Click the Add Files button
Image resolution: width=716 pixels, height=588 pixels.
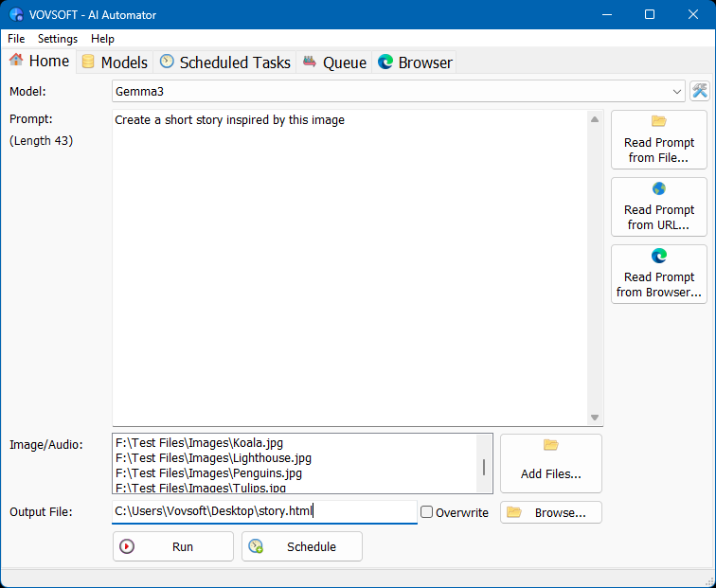point(550,463)
